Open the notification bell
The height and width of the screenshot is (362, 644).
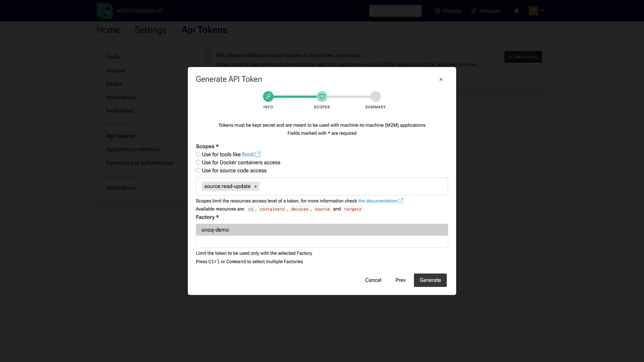[516, 10]
